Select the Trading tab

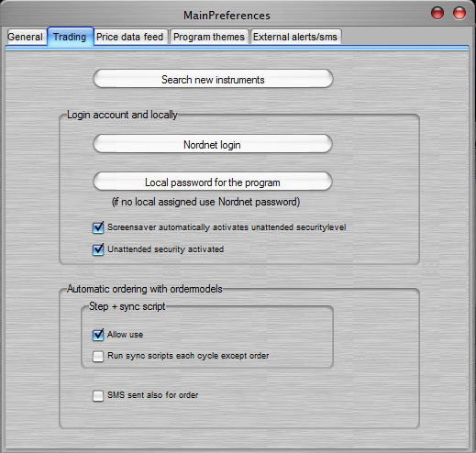(x=70, y=37)
